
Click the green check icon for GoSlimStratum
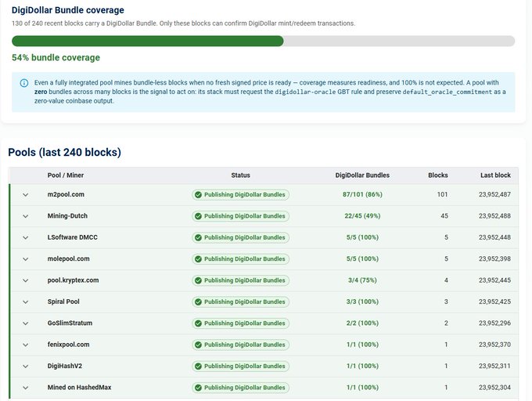point(198,323)
